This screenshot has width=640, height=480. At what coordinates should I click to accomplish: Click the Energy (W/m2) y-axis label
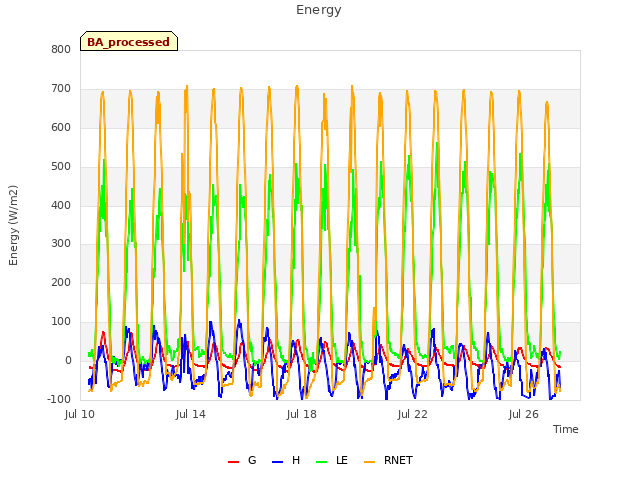[x=13, y=225]
